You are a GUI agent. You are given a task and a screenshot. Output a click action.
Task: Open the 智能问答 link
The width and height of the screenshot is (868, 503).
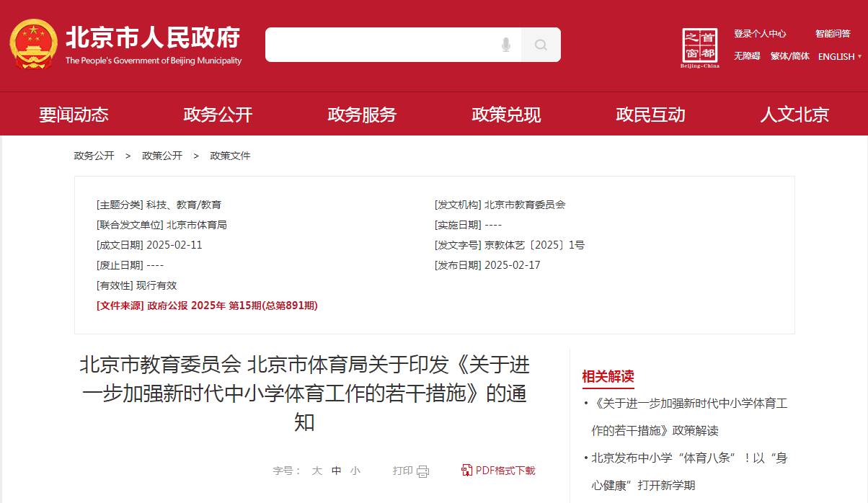tap(833, 34)
